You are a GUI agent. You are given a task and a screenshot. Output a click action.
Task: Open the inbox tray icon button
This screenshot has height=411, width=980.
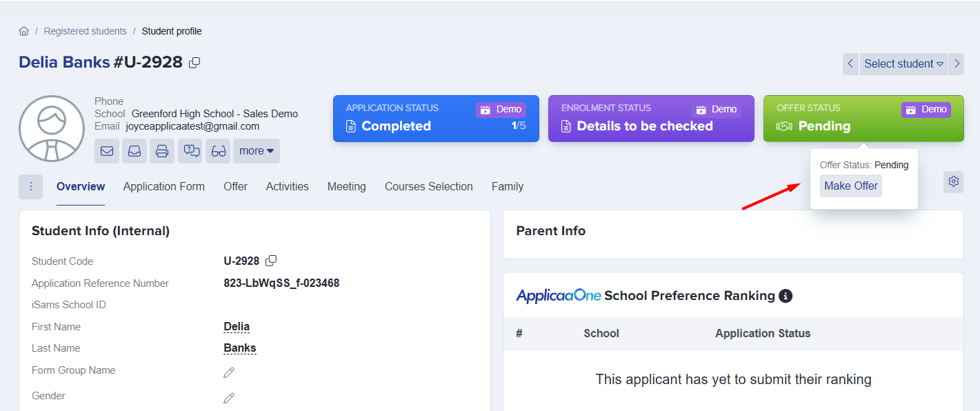[x=134, y=151]
